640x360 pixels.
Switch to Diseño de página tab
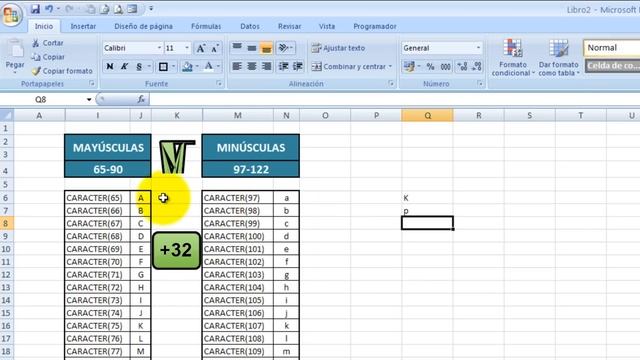pos(143,26)
